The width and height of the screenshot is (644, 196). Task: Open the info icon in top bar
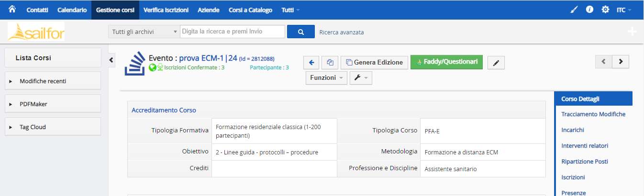[x=590, y=10]
